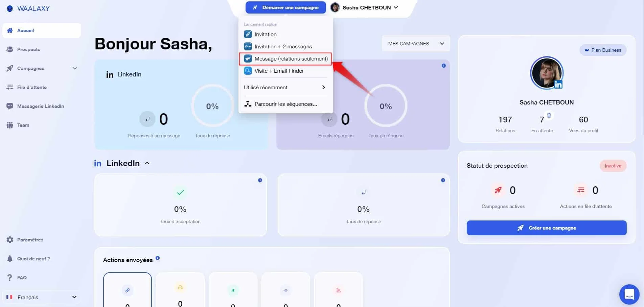Collapse the LinkedIn stats section
Screen dimensions: 644x307
(147, 163)
